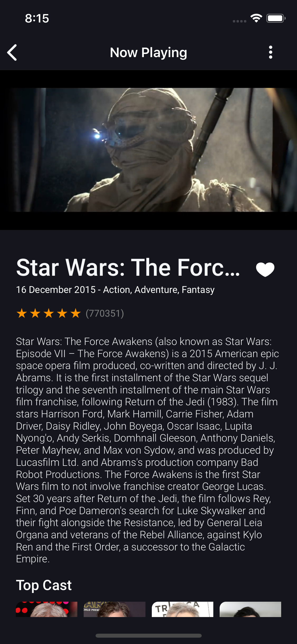Expand the truncated Star Wars title
The height and width of the screenshot is (644, 297).
coord(128,268)
